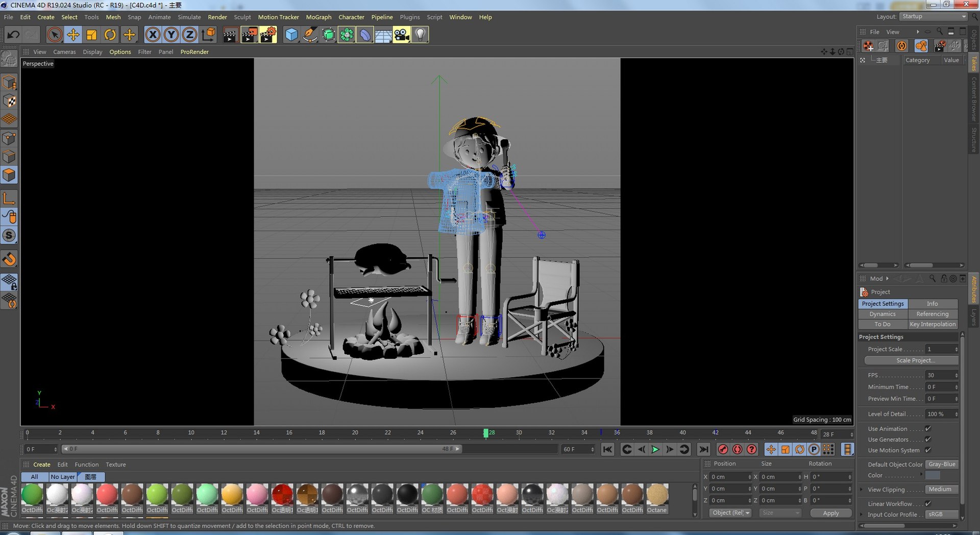Enable Texture mode in left sidebar
Viewport: 980px width, 535px height.
9,101
